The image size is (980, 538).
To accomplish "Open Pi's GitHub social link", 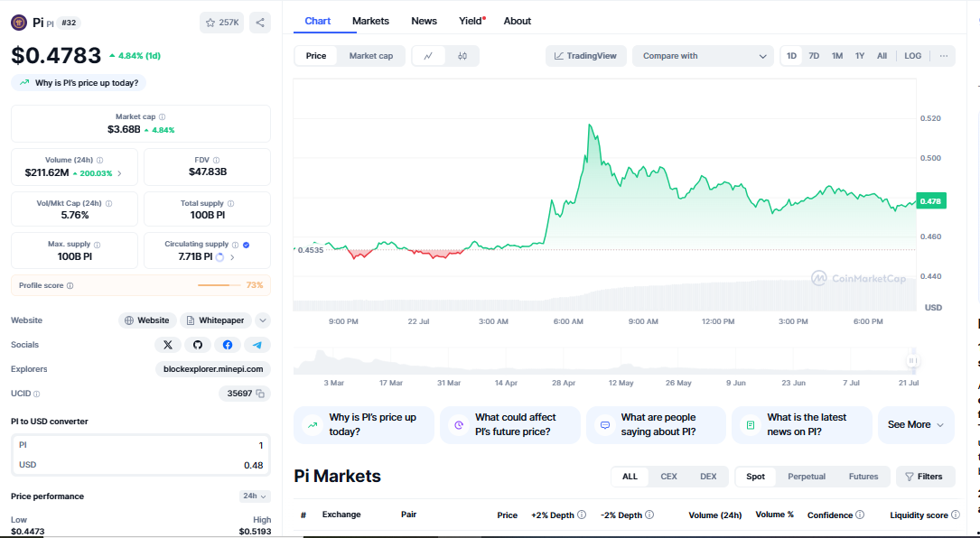I will point(198,345).
